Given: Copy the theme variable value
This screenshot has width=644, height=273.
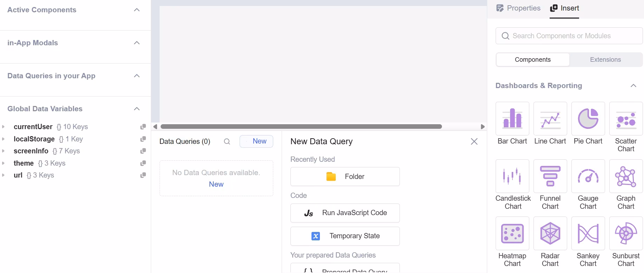Looking at the screenshot, I should [x=143, y=163].
